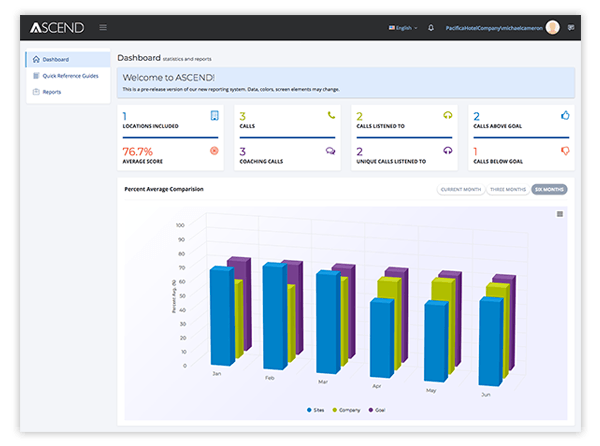
Task: Open Reports in sidebar
Action: point(68,92)
